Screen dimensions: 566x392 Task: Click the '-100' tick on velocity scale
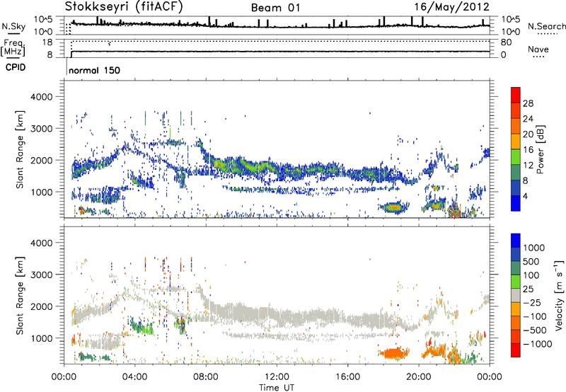coord(535,316)
